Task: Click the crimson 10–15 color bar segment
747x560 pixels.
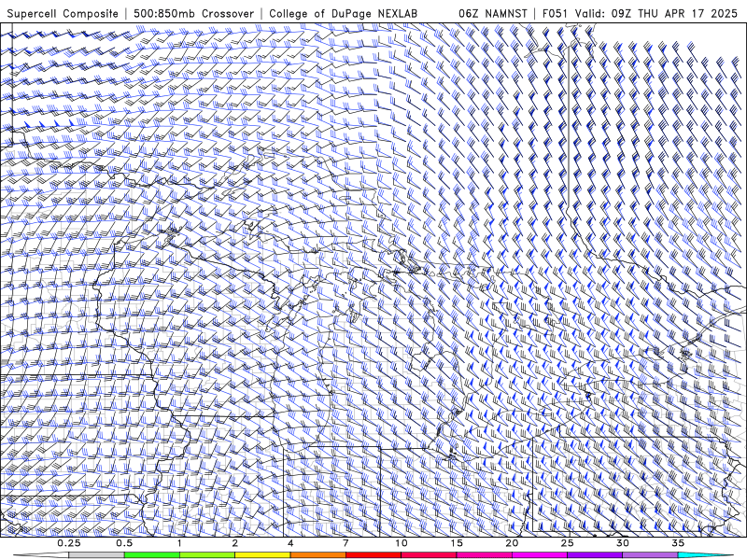Action: tap(429, 555)
